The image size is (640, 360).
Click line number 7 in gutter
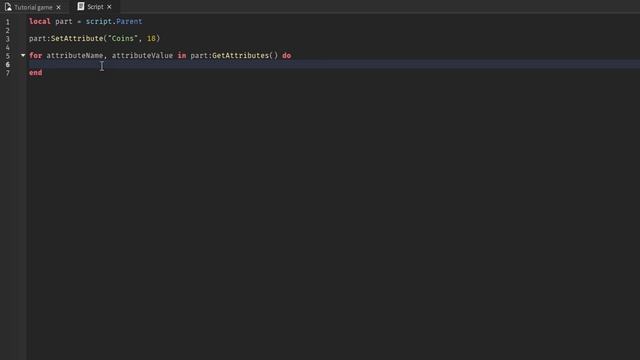(x=8, y=73)
